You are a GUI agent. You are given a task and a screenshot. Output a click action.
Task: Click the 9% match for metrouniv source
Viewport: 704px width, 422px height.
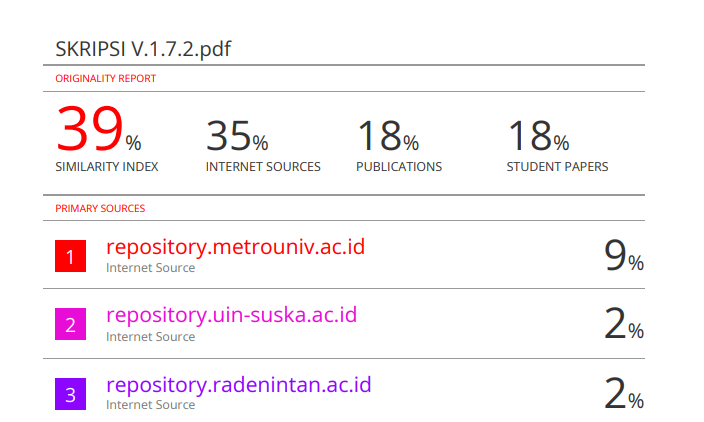tap(624, 255)
